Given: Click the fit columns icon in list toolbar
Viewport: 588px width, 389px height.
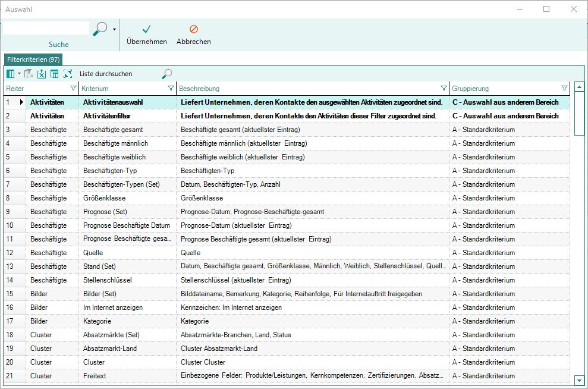Looking at the screenshot, I should [x=67, y=74].
